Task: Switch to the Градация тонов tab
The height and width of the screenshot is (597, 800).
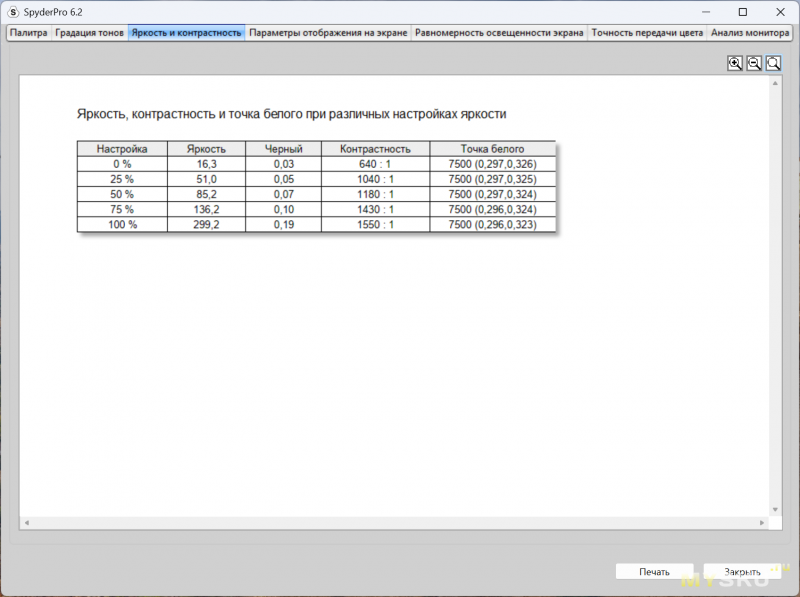Action: click(90, 32)
